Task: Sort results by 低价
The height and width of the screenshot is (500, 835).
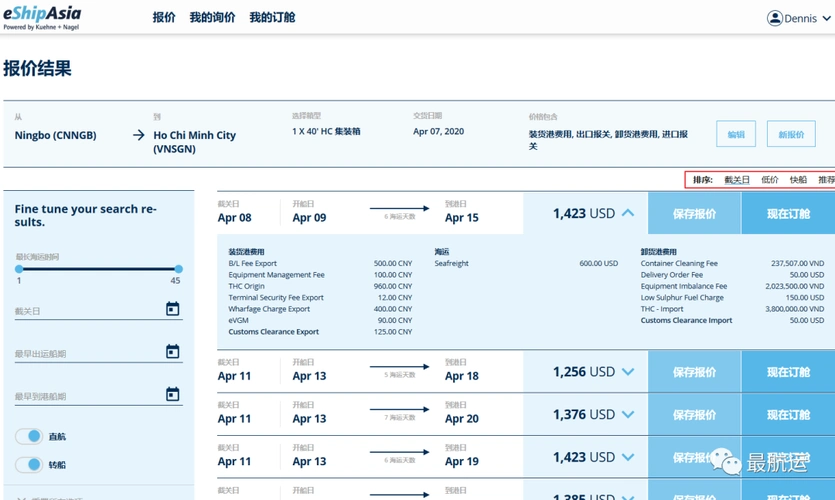Action: [769, 180]
